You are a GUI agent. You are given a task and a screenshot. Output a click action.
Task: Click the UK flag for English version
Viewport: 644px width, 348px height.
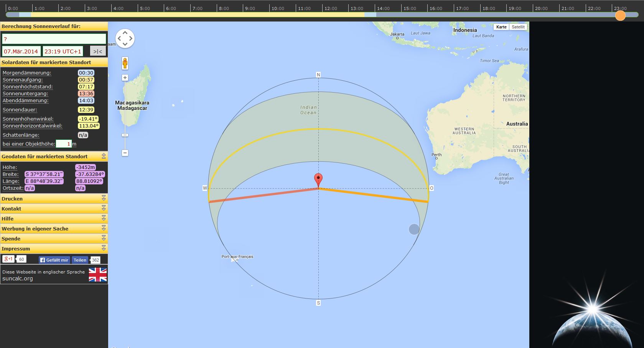(98, 275)
